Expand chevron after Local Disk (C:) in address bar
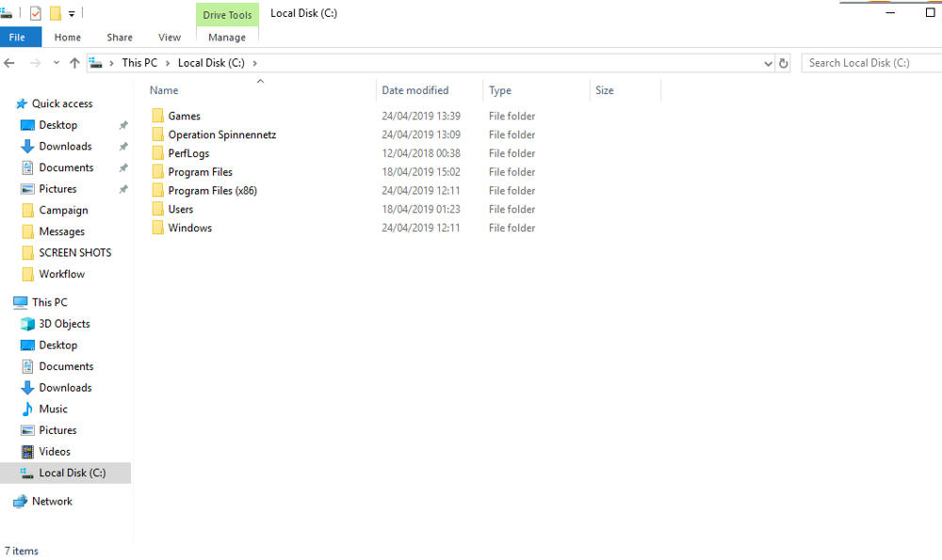Viewport: 942px width, 560px height. click(254, 63)
